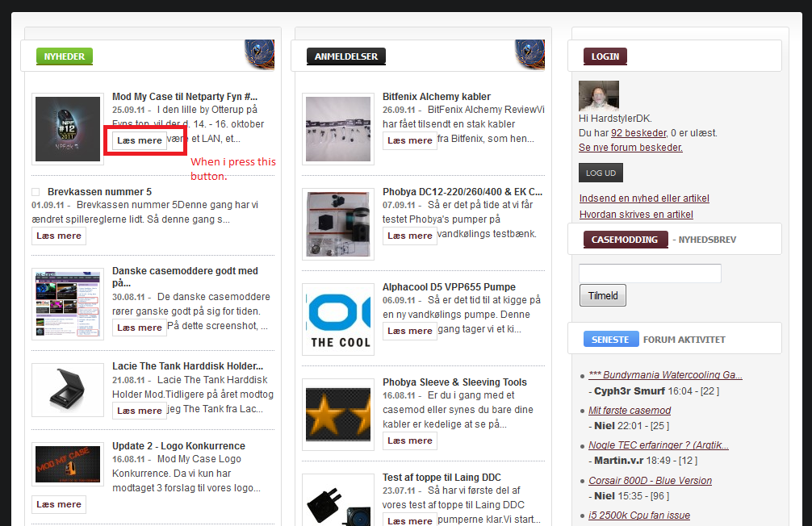
Task: Click the Tilmeld subscribe button
Action: tap(603, 295)
